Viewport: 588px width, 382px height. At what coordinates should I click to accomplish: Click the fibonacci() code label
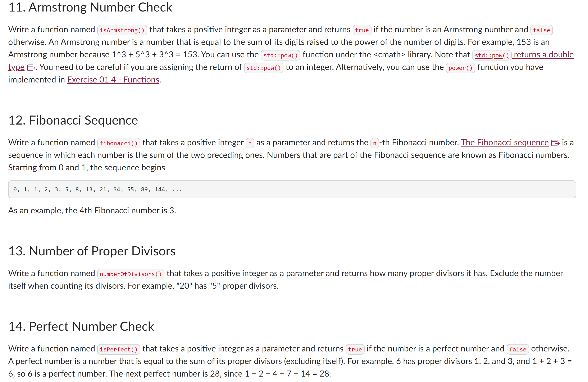pos(119,143)
